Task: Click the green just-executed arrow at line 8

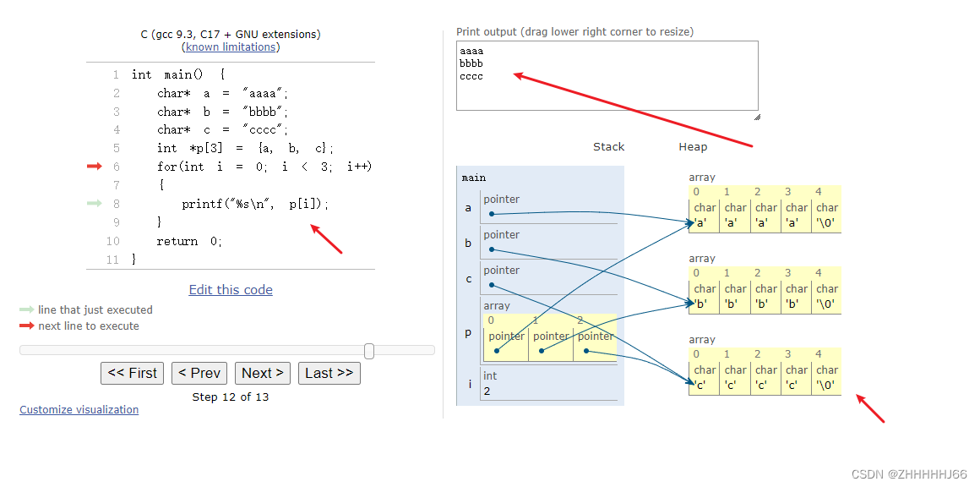Action: 94,203
